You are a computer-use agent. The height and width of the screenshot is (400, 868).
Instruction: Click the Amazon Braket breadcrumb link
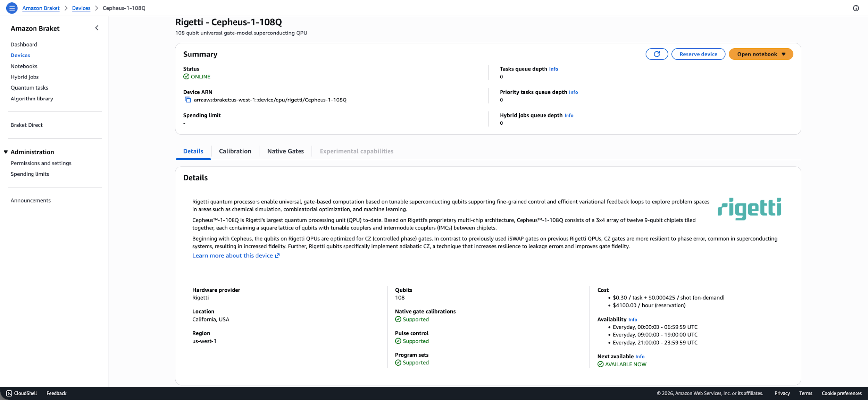coord(41,8)
